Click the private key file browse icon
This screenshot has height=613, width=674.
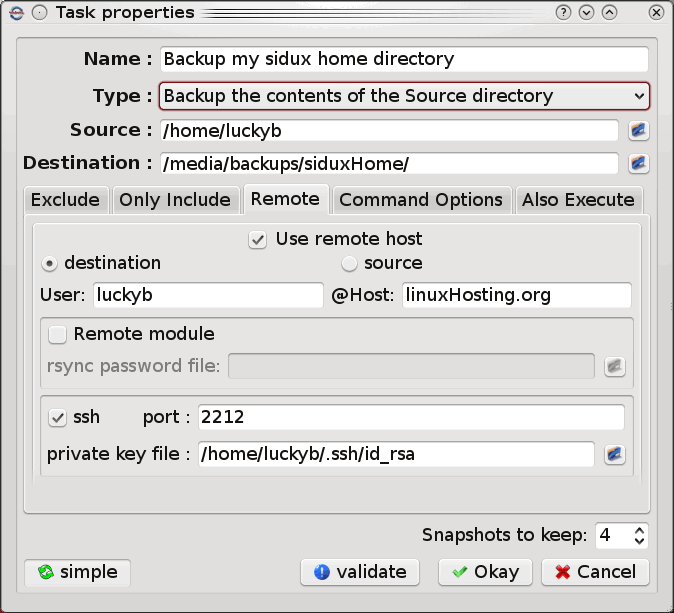coord(614,454)
